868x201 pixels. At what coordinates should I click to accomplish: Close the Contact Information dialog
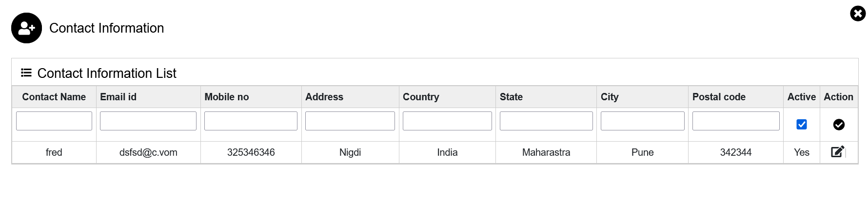858,14
